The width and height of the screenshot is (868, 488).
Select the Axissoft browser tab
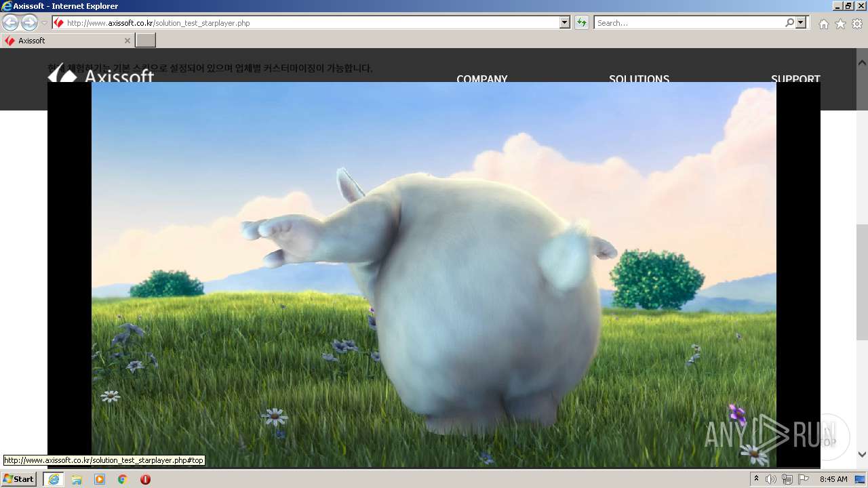click(66, 41)
